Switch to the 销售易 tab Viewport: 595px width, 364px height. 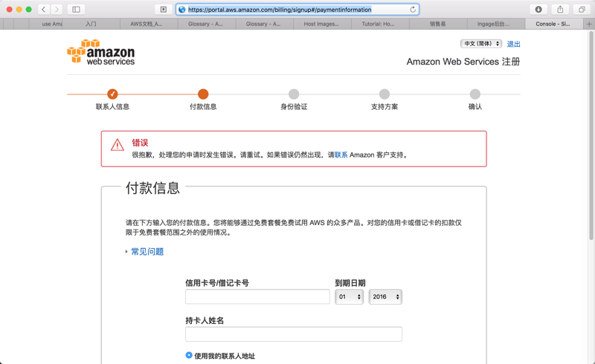click(438, 24)
